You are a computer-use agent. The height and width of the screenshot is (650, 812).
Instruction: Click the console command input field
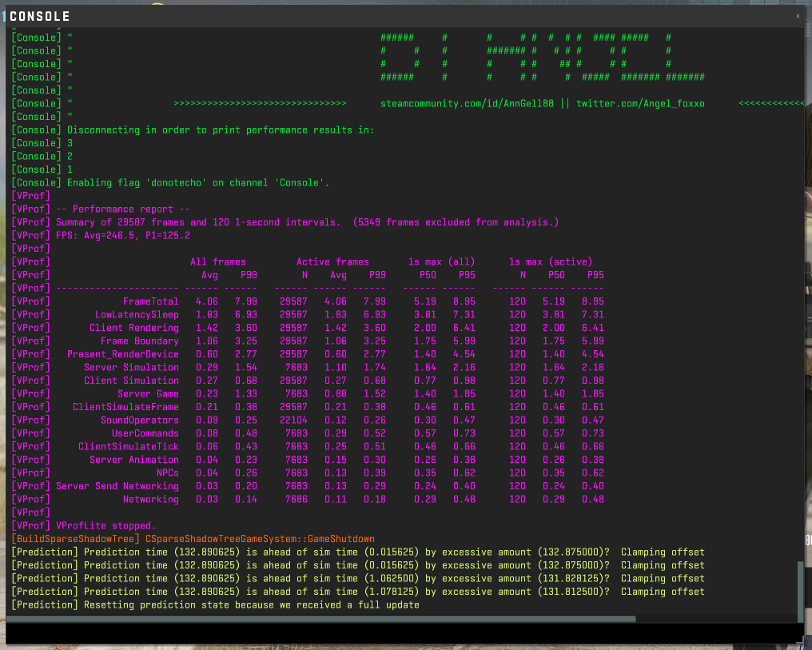pyautogui.click(x=404, y=633)
